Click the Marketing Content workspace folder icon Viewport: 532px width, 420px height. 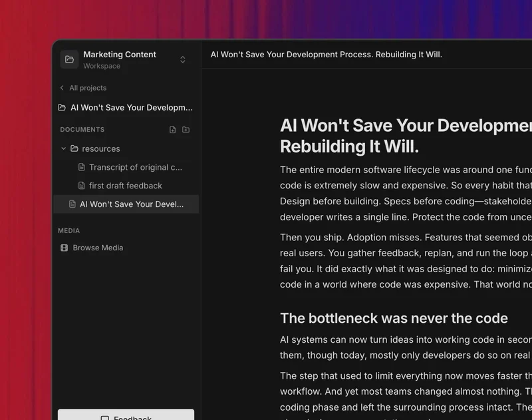click(69, 59)
